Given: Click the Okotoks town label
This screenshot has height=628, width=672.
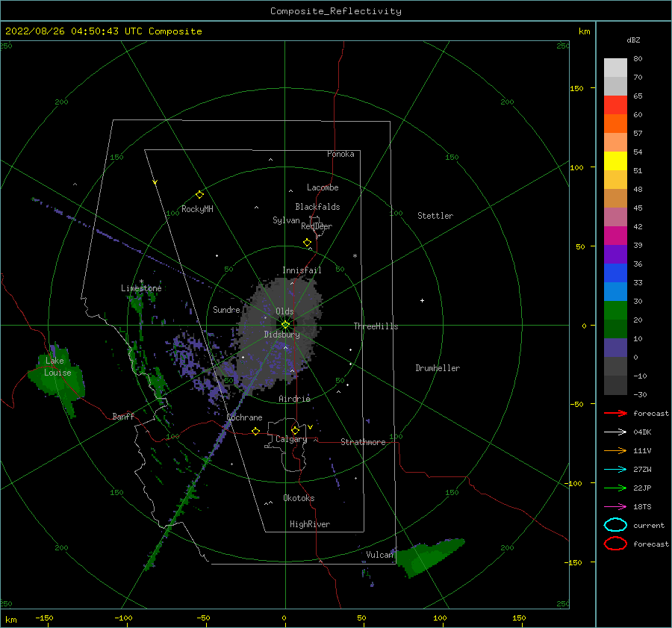Looking at the screenshot, I should pos(299,498).
